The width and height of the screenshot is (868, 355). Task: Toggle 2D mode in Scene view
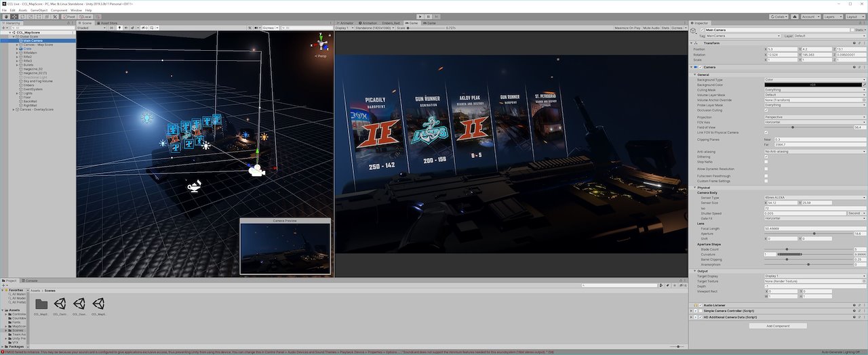(x=112, y=28)
